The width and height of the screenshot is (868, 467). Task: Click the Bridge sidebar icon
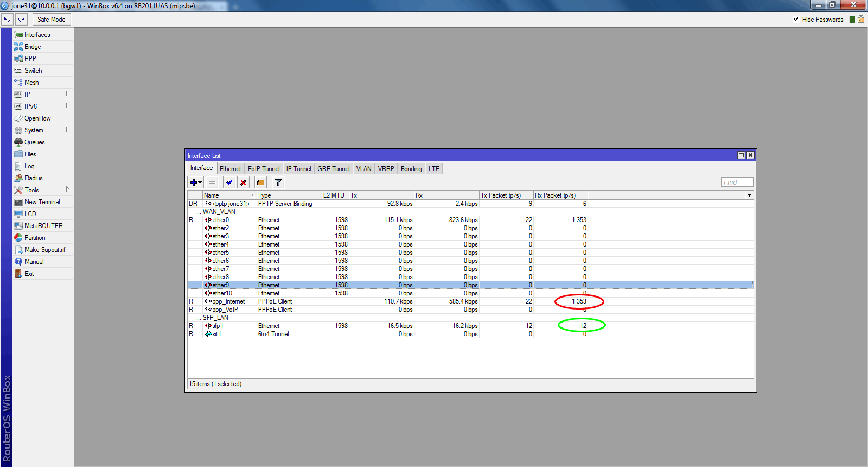pyautogui.click(x=18, y=47)
